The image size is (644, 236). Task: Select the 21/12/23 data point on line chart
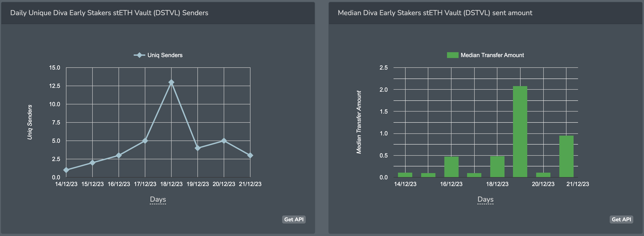(x=250, y=155)
